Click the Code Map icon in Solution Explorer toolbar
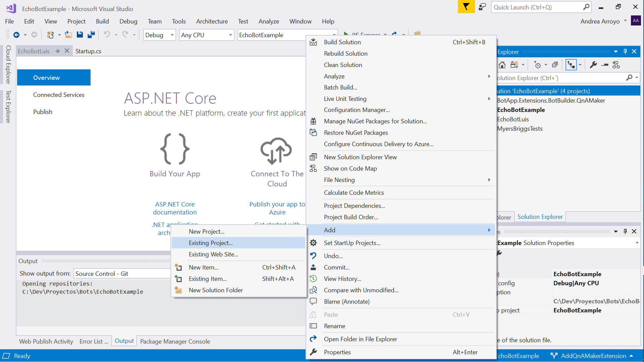This screenshot has height=362, width=644. (x=616, y=65)
